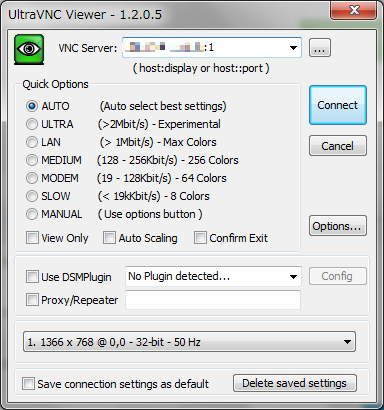Open the No Plugin detected dropdown

(293, 277)
